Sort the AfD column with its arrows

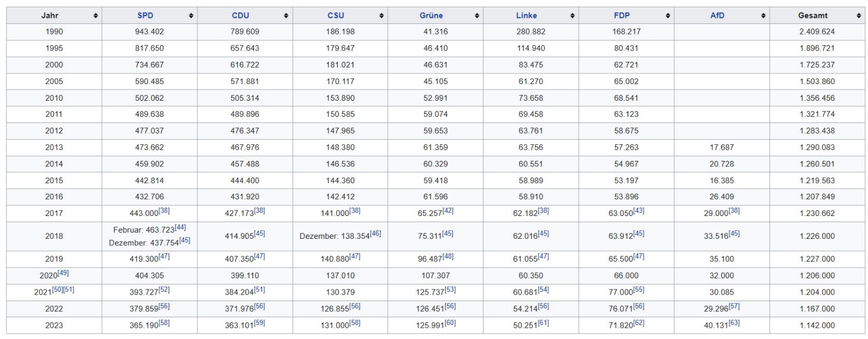pos(763,16)
